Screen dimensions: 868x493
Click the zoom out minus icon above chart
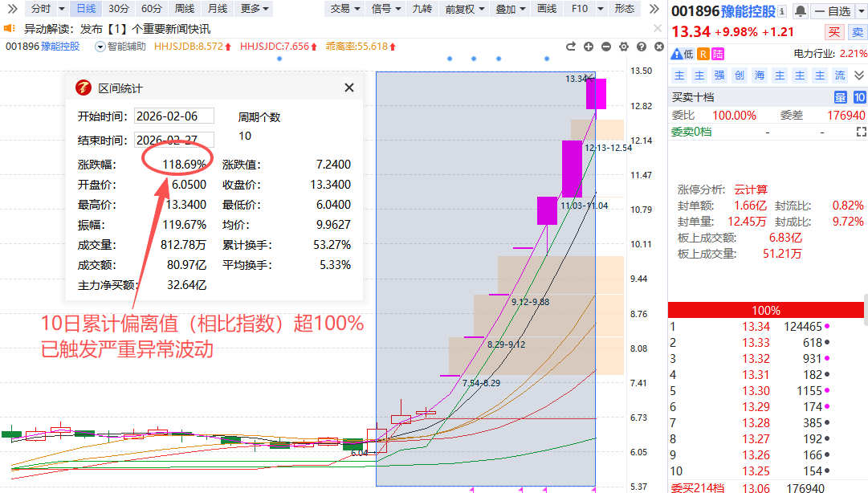[606, 47]
